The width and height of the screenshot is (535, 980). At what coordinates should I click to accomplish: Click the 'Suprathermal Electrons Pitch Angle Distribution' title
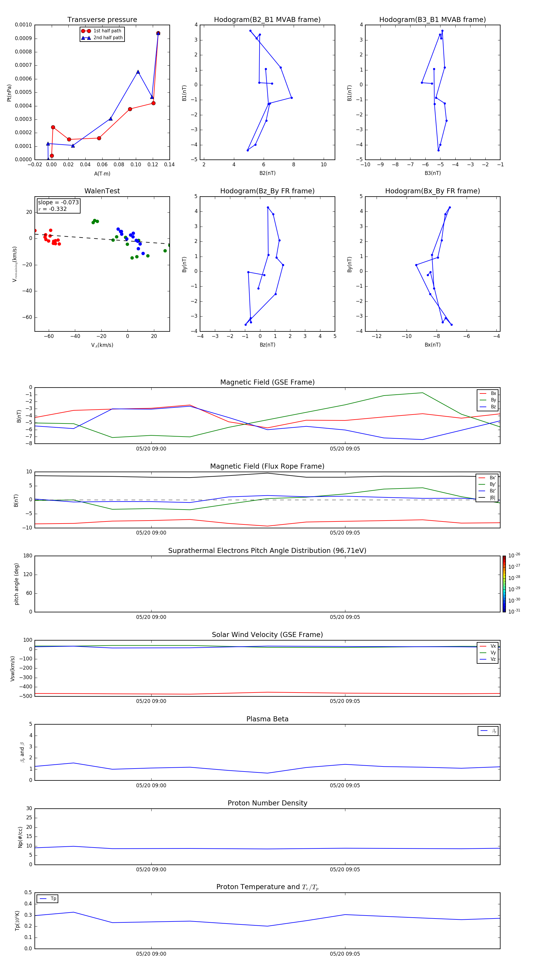(267, 551)
